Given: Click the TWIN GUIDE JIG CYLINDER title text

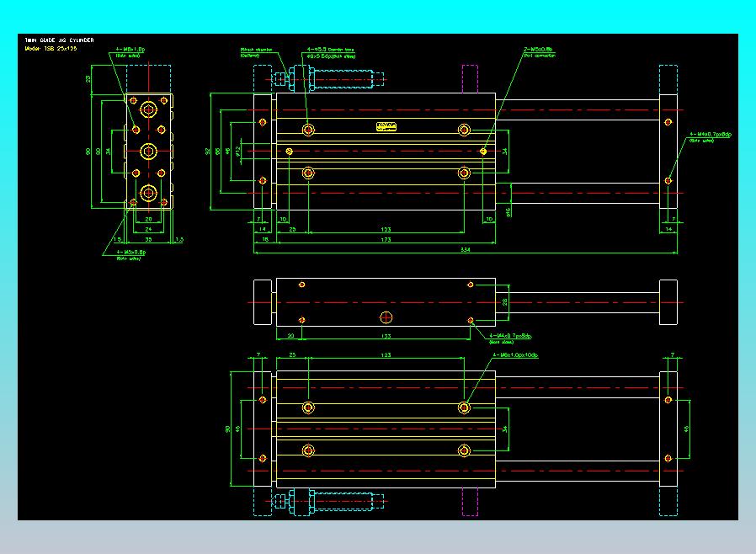Looking at the screenshot, I should click(59, 40).
